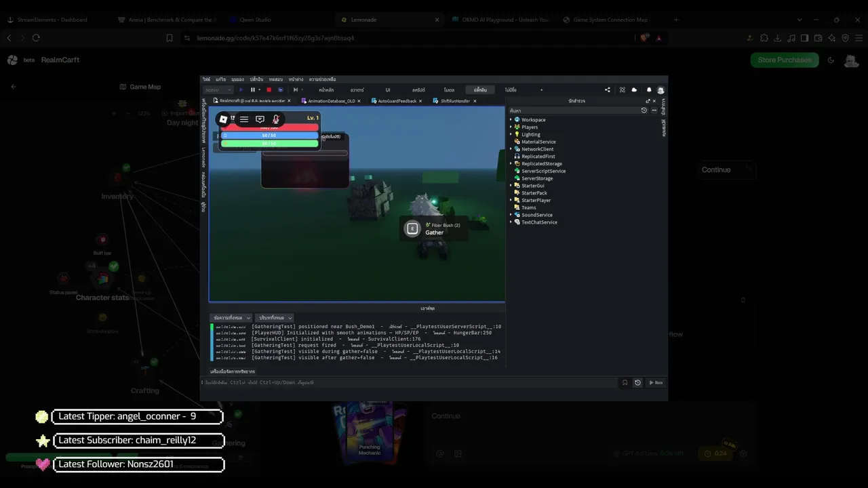Screen dimensions: 868x488
Task: Expand the Lighting tree node
Action: (x=511, y=134)
